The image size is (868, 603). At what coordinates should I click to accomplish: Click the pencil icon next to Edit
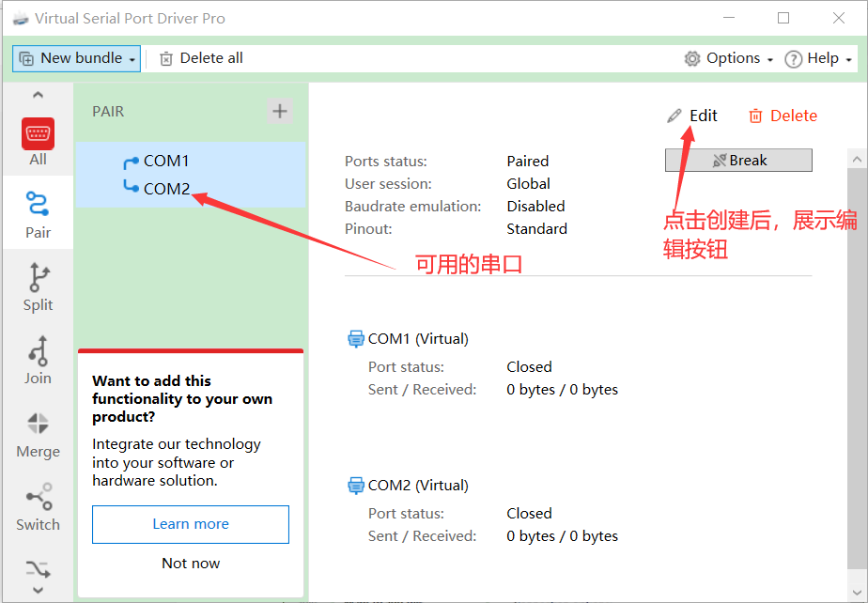click(674, 116)
